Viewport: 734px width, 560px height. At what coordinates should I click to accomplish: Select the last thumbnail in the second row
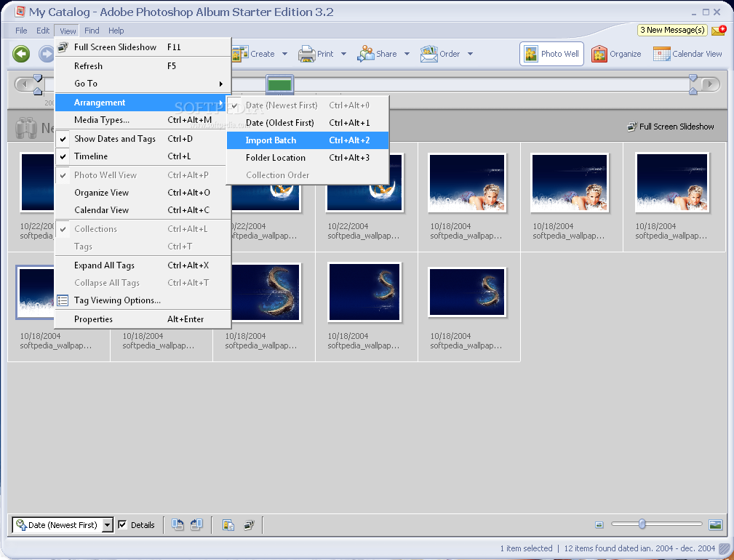pyautogui.click(x=467, y=292)
